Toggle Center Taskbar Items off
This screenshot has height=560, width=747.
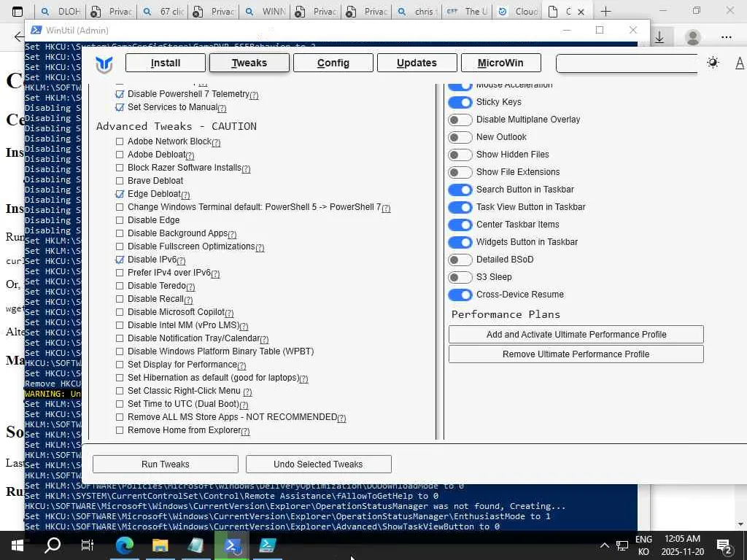460,225
